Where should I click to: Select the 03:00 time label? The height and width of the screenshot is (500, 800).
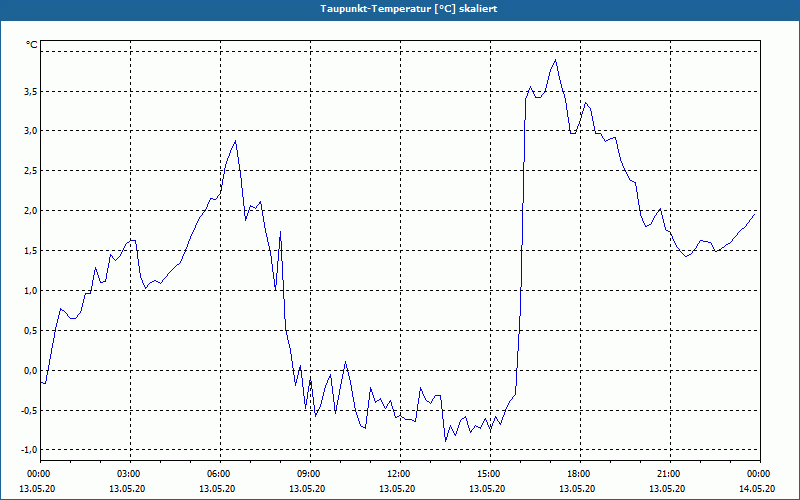[128, 474]
